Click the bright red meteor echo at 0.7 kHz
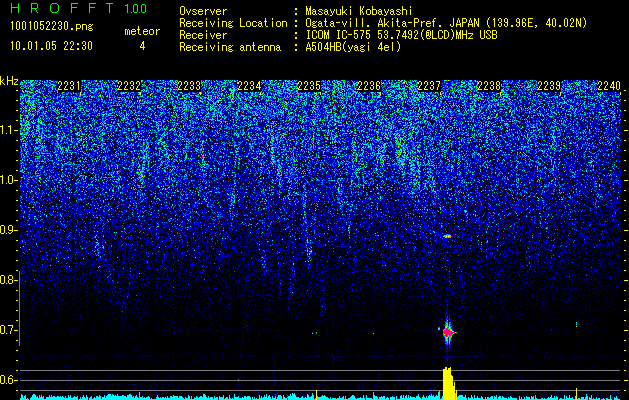The width and height of the screenshot is (629, 400). [448, 333]
